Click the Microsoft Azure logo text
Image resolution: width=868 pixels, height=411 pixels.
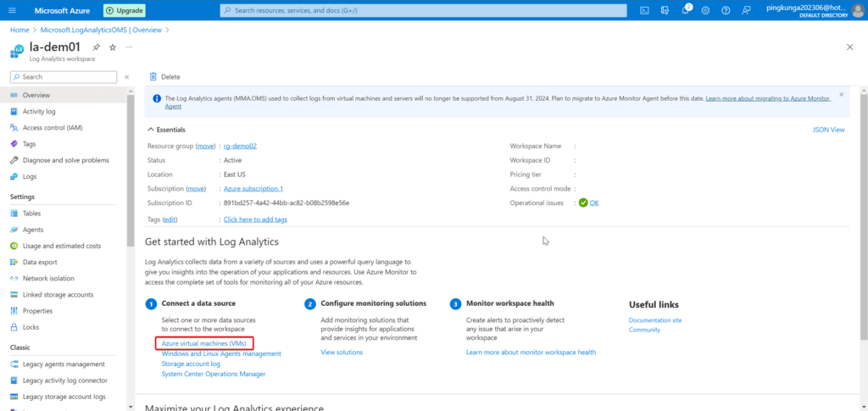62,10
